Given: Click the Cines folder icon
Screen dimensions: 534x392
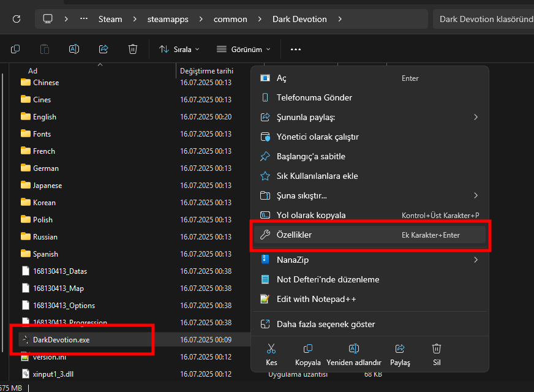Looking at the screenshot, I should point(26,99).
